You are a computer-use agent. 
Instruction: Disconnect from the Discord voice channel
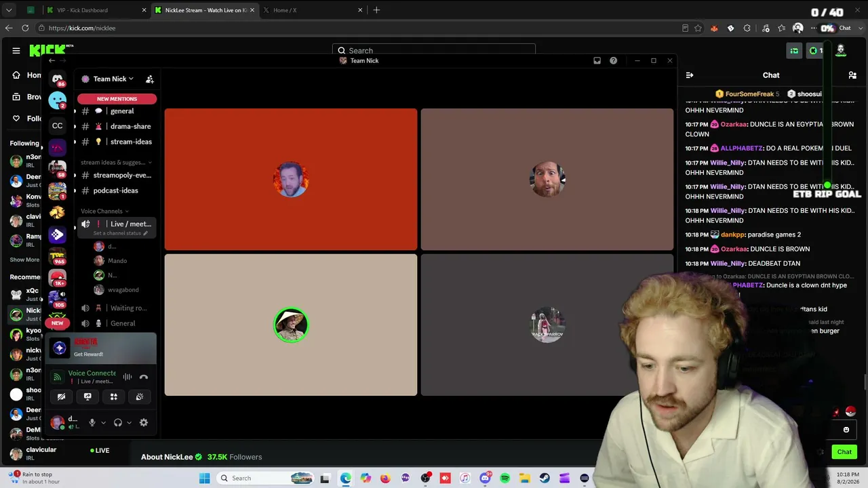[144, 377]
